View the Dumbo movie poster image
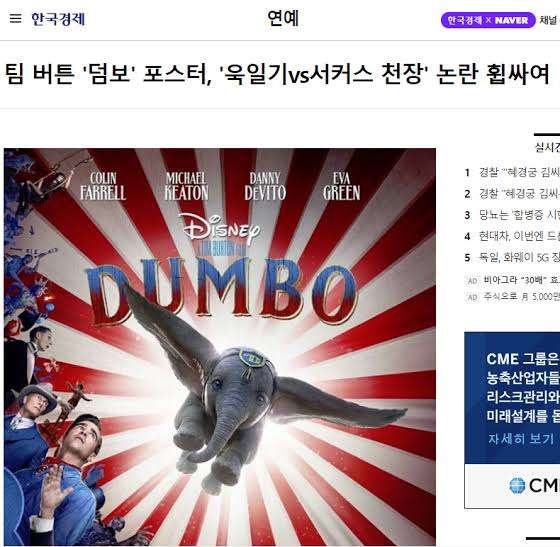Image resolution: width=560 pixels, height=547 pixels. 220,346
